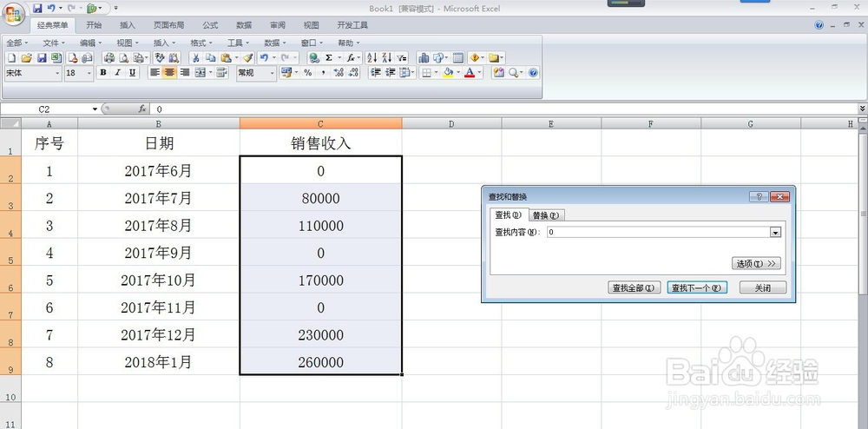Sort ascending with the A-Z icon

coord(372,57)
